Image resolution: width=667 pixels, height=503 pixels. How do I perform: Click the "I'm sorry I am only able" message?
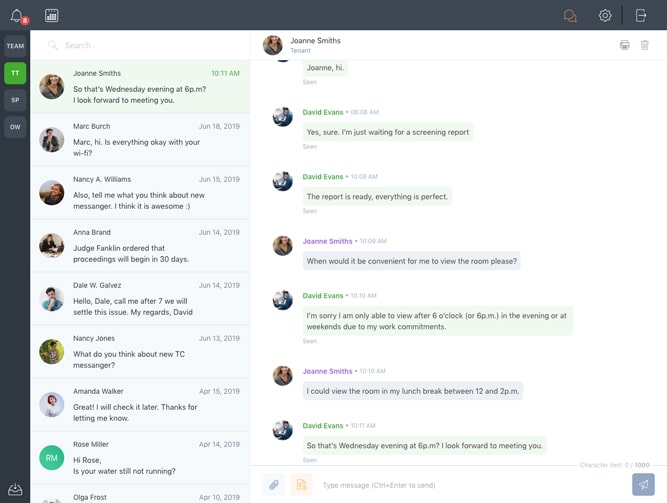(437, 321)
